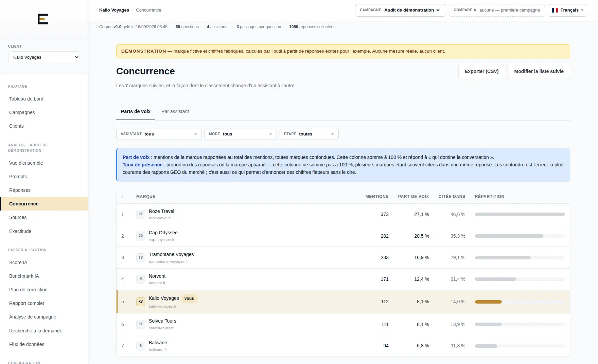Viewport: 598px width, 364px height.
Task: Sort by the Mentions column header
Action: (x=377, y=197)
